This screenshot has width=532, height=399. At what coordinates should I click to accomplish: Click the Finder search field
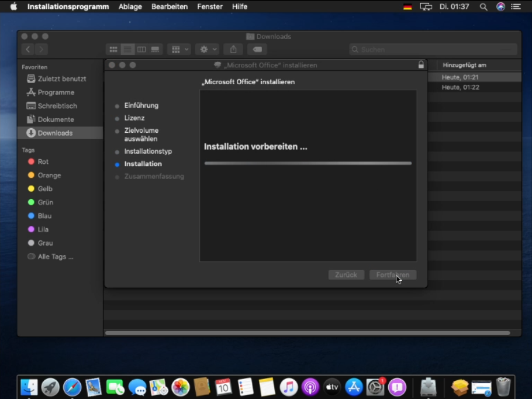tap(433, 50)
